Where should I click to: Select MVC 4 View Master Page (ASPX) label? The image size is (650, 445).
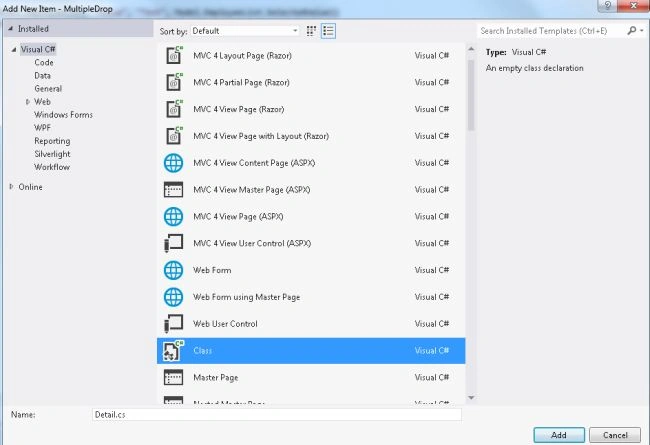252,190
